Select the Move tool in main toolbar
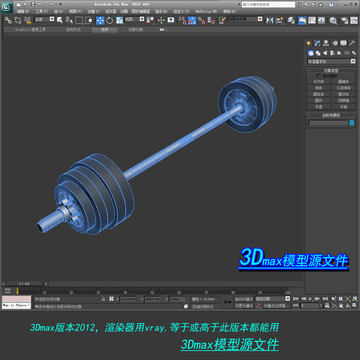360x360 pixels. pos(100,20)
